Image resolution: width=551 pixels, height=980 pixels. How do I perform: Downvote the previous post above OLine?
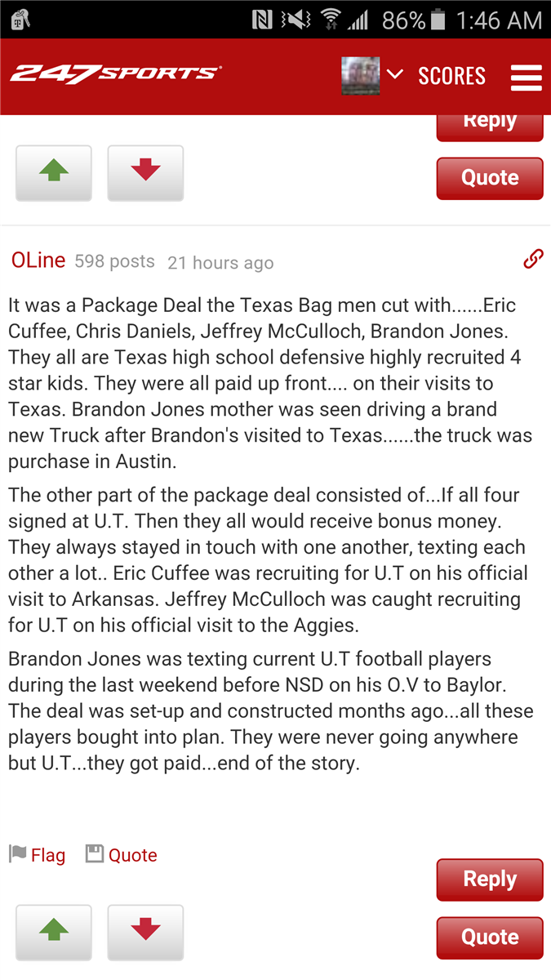tap(145, 172)
